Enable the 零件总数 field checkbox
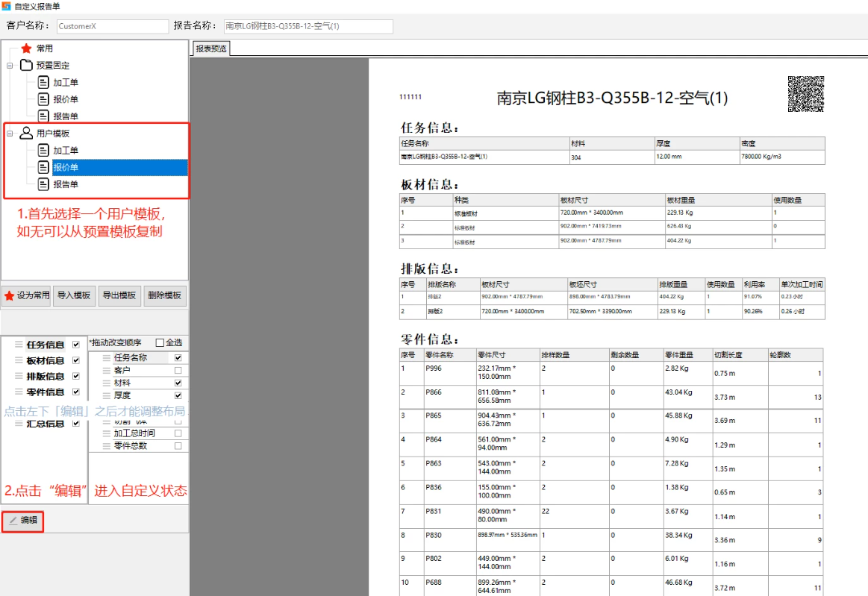The image size is (868, 596). [178, 446]
